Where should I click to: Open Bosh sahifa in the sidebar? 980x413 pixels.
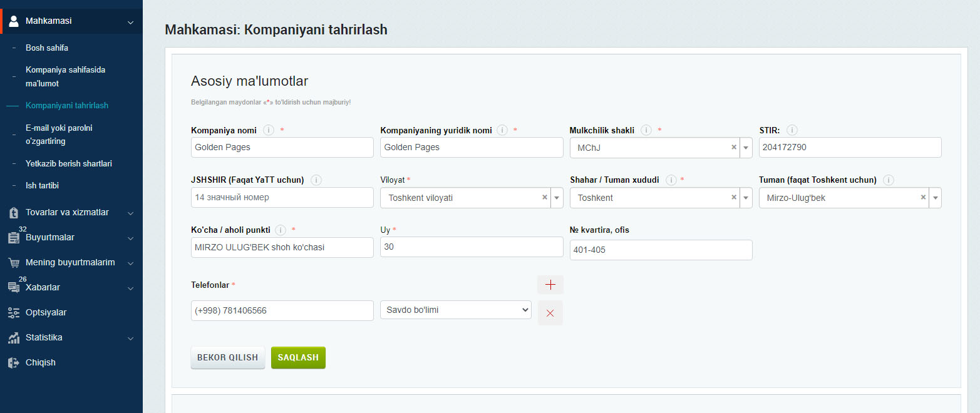47,48
